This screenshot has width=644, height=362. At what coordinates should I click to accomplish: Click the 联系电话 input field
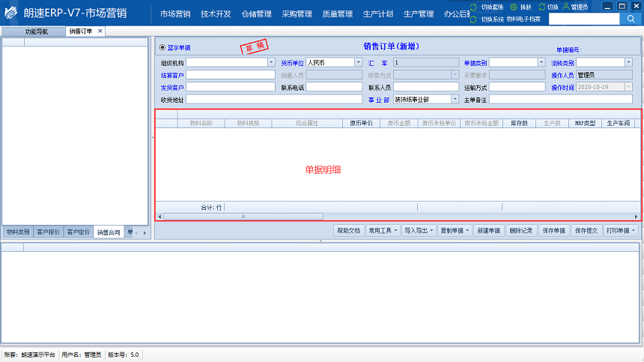point(334,87)
